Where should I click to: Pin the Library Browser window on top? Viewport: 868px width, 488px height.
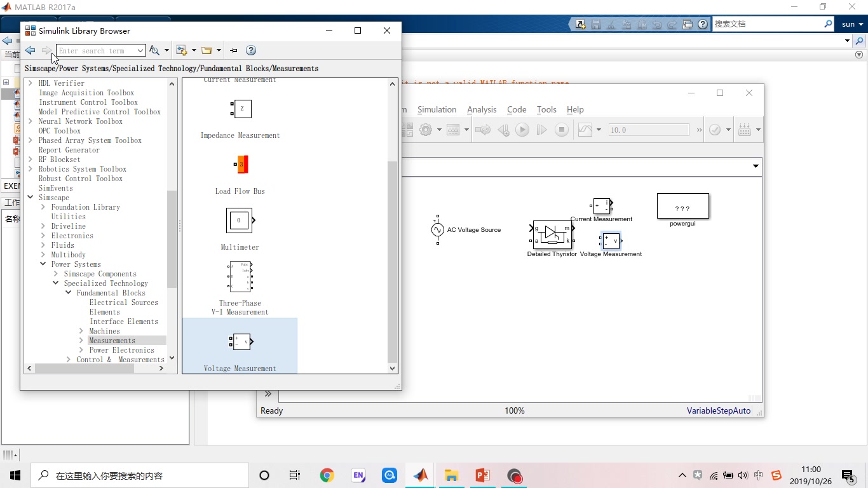[234, 50]
